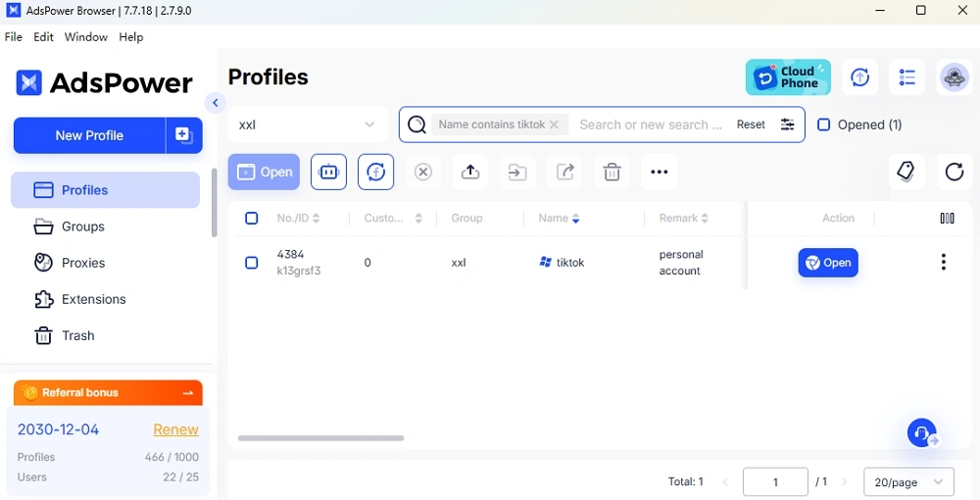This screenshot has height=500, width=980.
Task: Collapse the left sidebar with chevron
Action: click(216, 103)
